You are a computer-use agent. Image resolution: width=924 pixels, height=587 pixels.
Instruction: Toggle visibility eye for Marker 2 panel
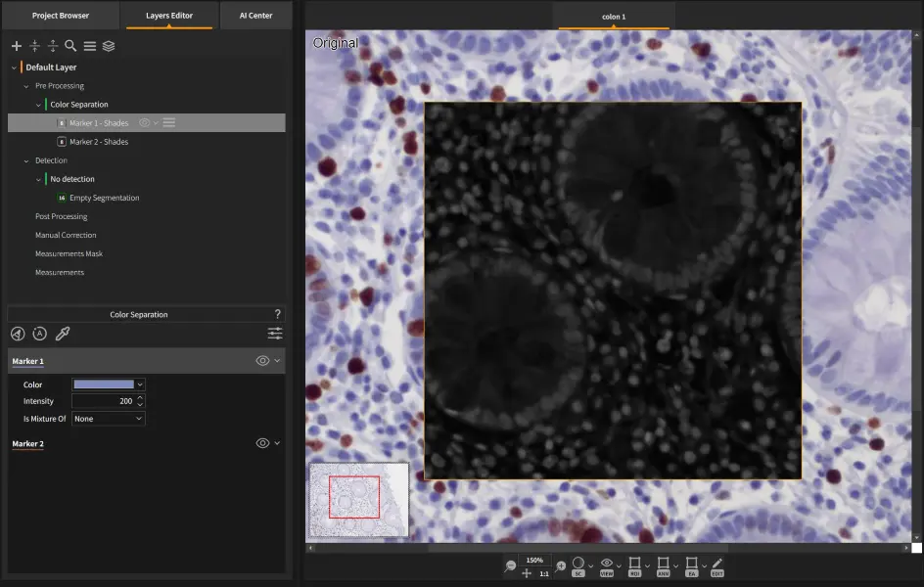[262, 443]
